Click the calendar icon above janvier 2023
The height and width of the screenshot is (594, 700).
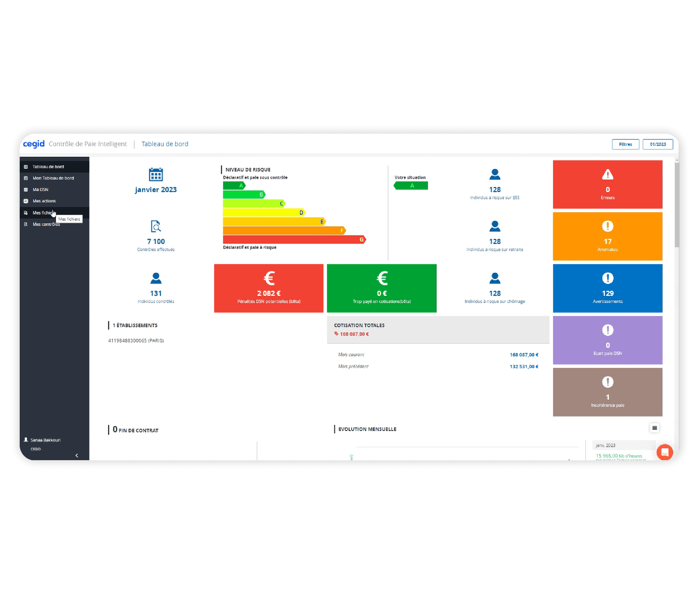click(156, 174)
